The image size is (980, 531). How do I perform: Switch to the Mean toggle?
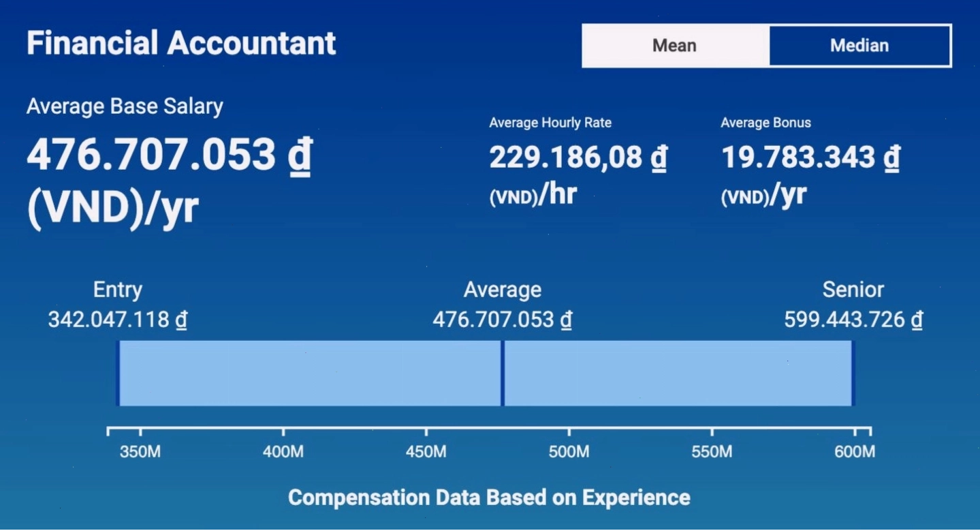675,46
